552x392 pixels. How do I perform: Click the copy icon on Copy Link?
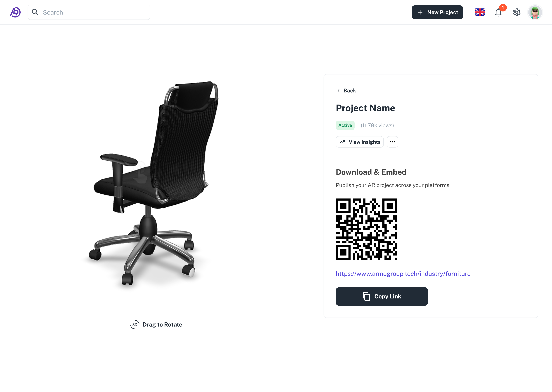pyautogui.click(x=366, y=296)
